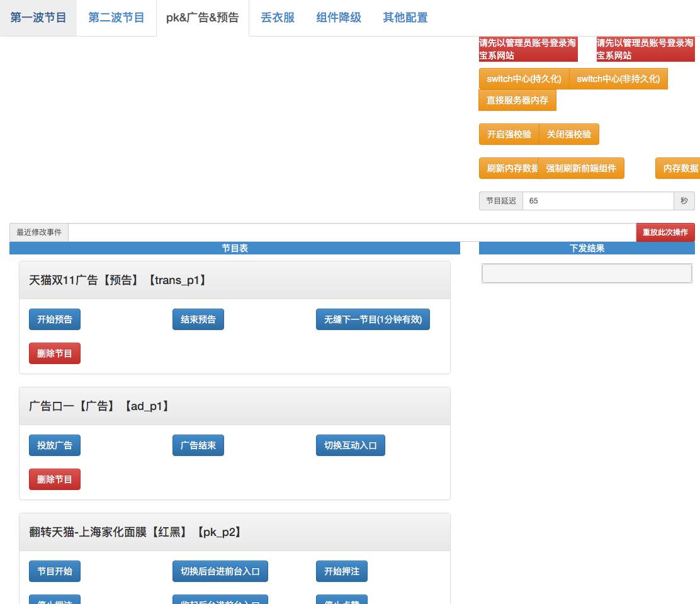700x604 pixels.
Task: Choose the 直接服务器内存 option
Action: (x=517, y=100)
